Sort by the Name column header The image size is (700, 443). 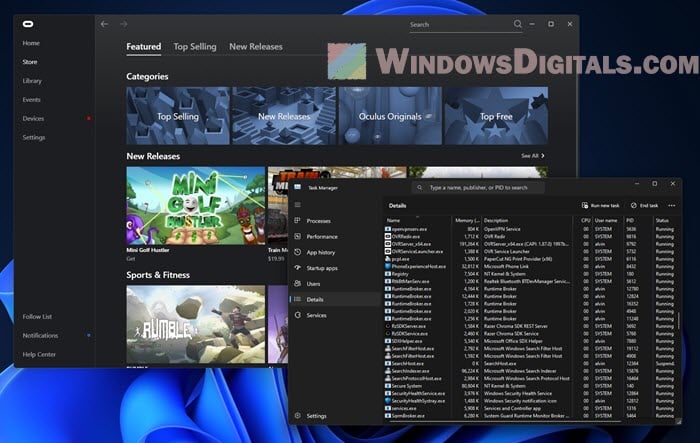tap(418, 220)
